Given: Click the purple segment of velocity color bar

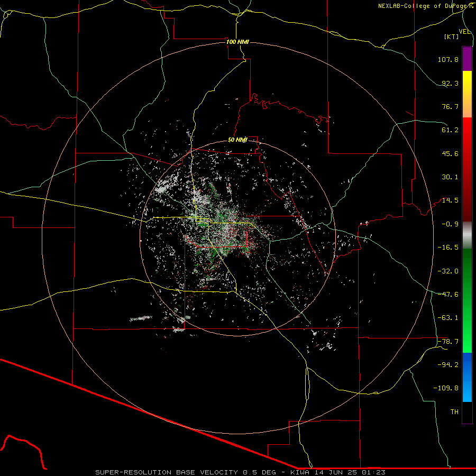Looking at the screenshot, I should pyautogui.click(x=467, y=59).
